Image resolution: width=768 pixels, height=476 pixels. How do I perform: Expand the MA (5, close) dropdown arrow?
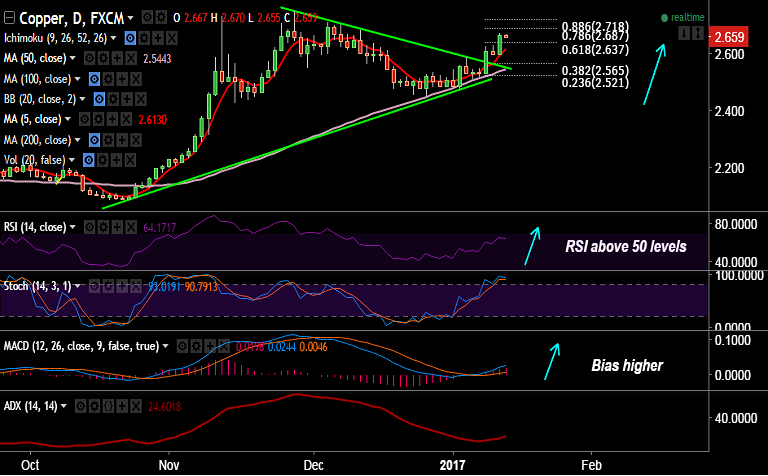coord(68,119)
